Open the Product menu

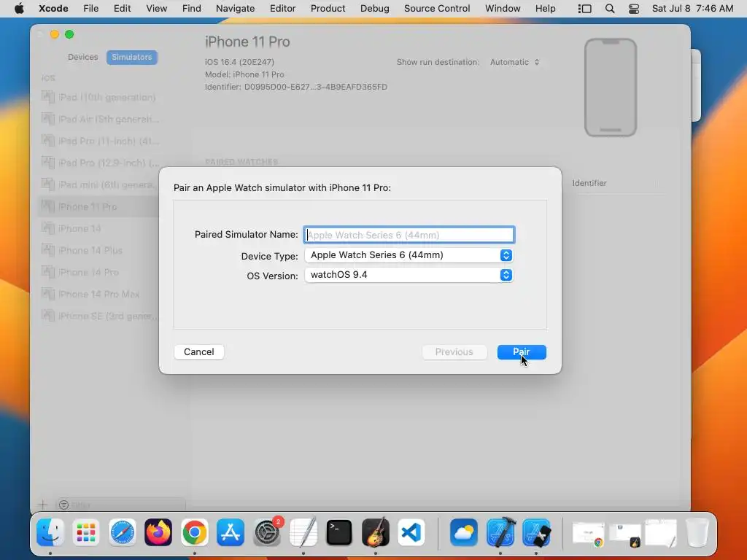[328, 9]
